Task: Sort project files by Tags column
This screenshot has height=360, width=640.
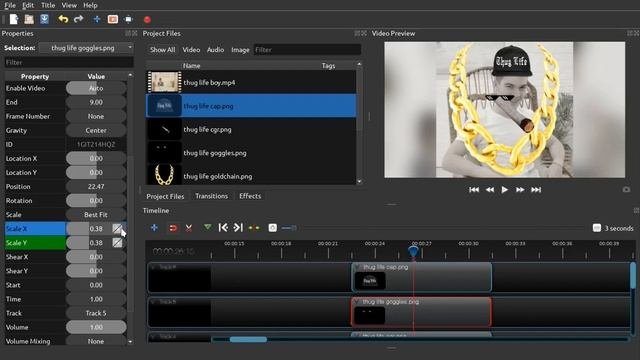Action: pyautogui.click(x=328, y=65)
